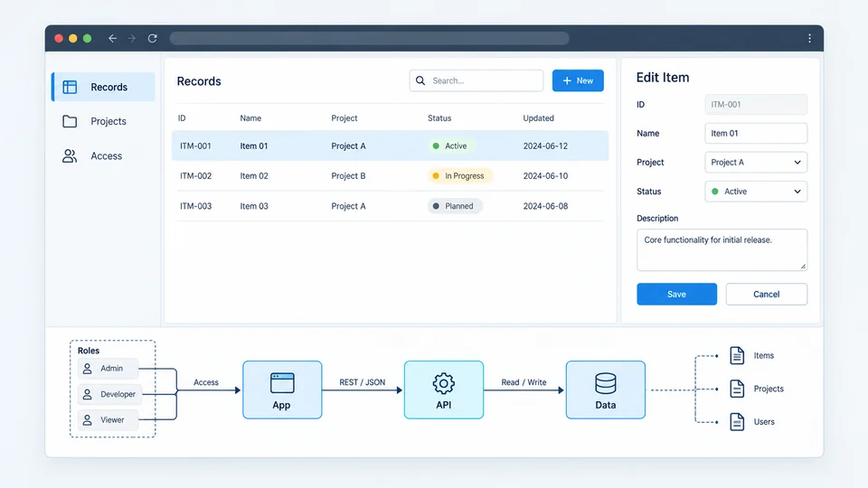Select the Access users icon
The height and width of the screenshot is (488, 868).
70,156
